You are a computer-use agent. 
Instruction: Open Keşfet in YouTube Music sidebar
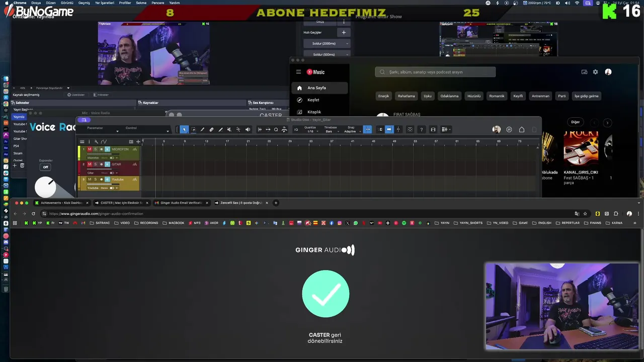click(313, 100)
